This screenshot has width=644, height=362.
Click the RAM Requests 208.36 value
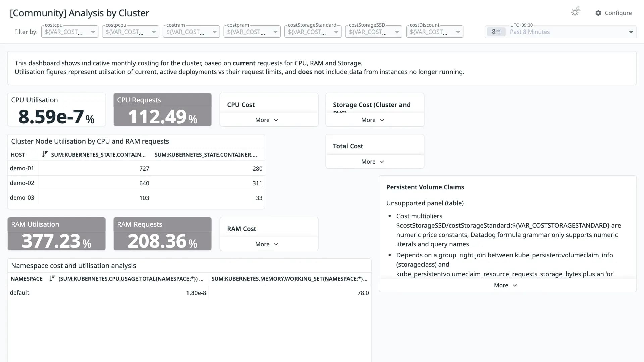162,241
